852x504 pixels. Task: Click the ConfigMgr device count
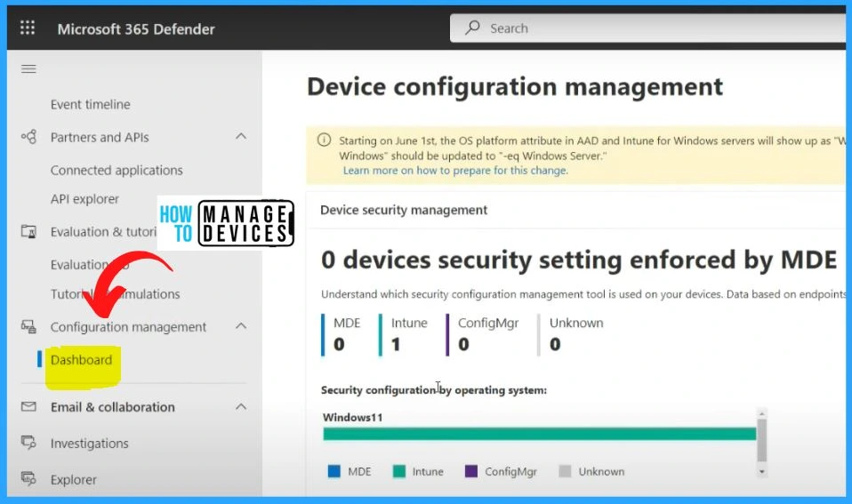click(x=463, y=344)
